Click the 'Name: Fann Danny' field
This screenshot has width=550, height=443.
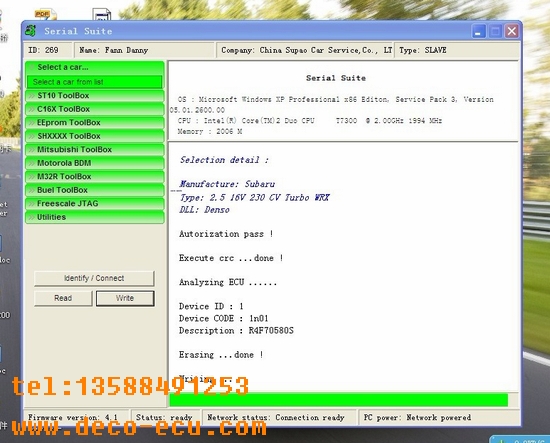[145, 50]
